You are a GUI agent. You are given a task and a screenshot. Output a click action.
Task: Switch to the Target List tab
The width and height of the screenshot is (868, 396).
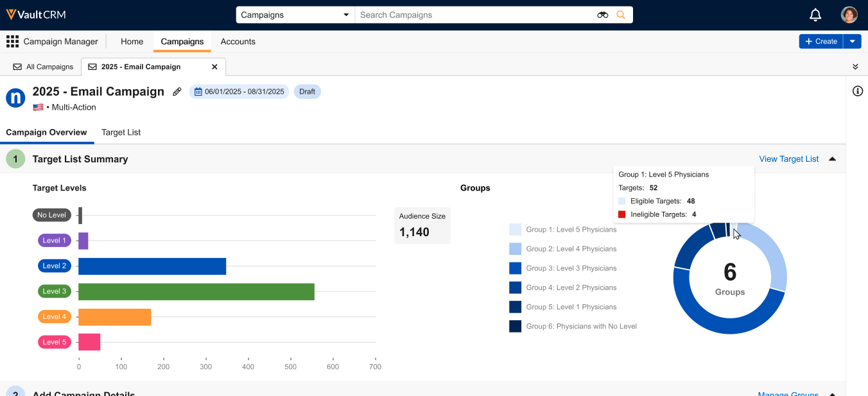(121, 132)
